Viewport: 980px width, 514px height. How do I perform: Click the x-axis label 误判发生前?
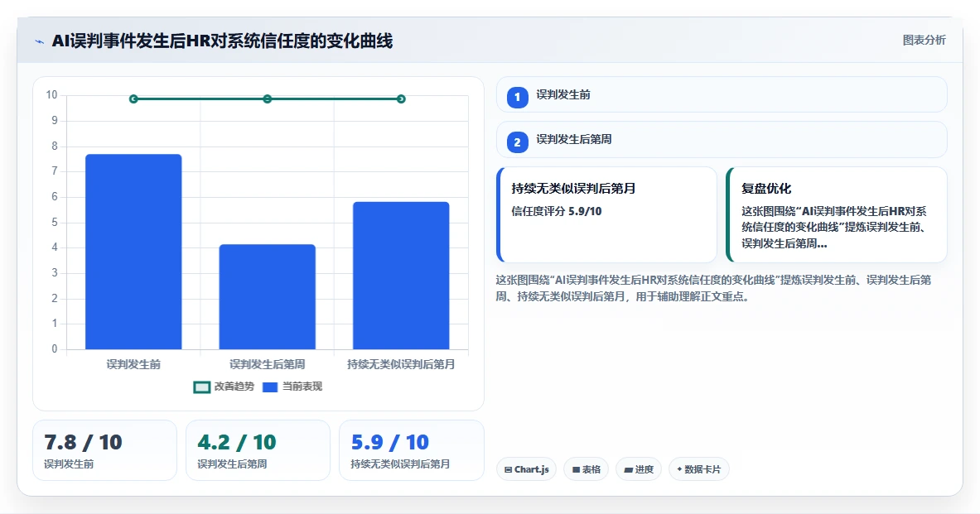coord(133,364)
